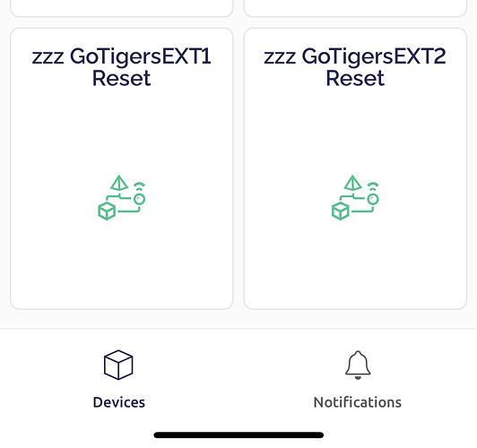
Task: Switch to the Notifications tab label
Action: coord(358,402)
